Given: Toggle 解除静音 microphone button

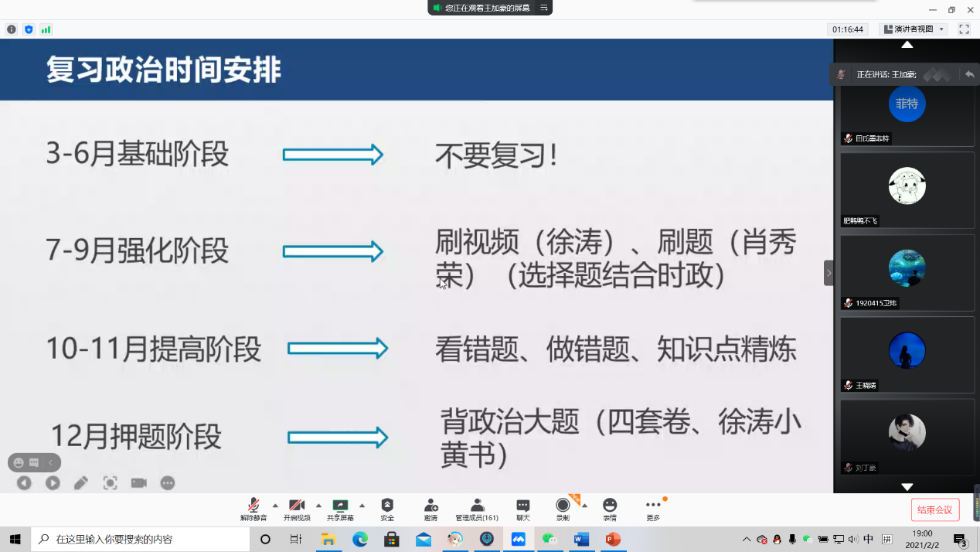Looking at the screenshot, I should coord(254,506).
